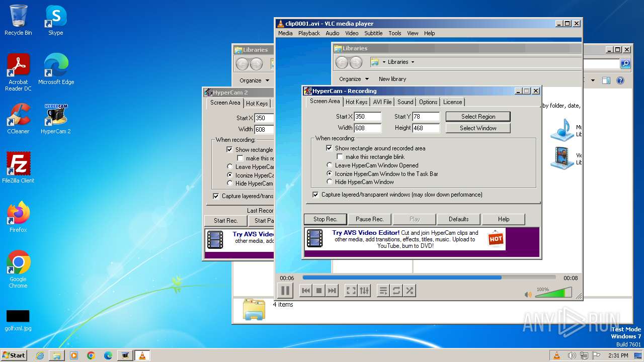The width and height of the screenshot is (644, 362).
Task: Select Hide HyperCam Window option
Action: 330,182
